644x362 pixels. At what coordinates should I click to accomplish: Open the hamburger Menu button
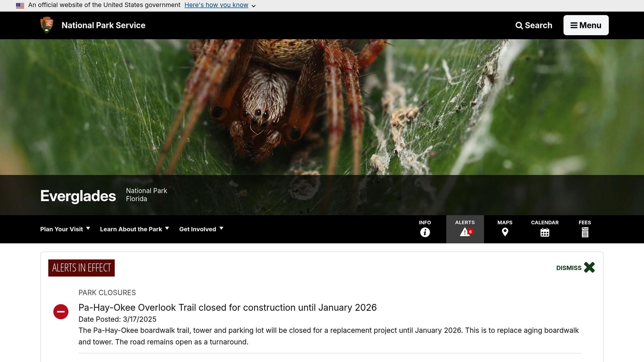pyautogui.click(x=586, y=25)
